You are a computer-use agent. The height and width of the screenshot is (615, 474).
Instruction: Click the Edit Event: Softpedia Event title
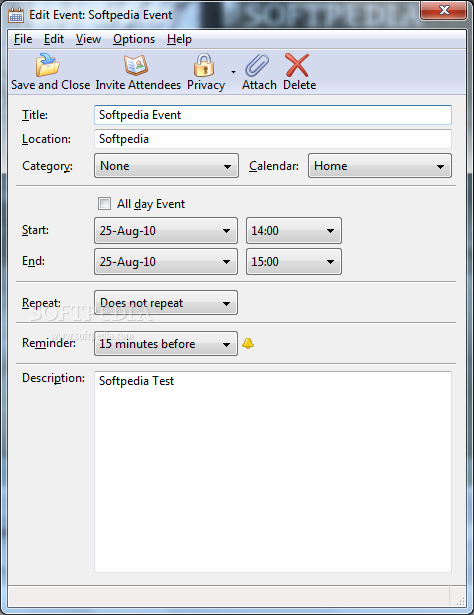pyautogui.click(x=101, y=15)
